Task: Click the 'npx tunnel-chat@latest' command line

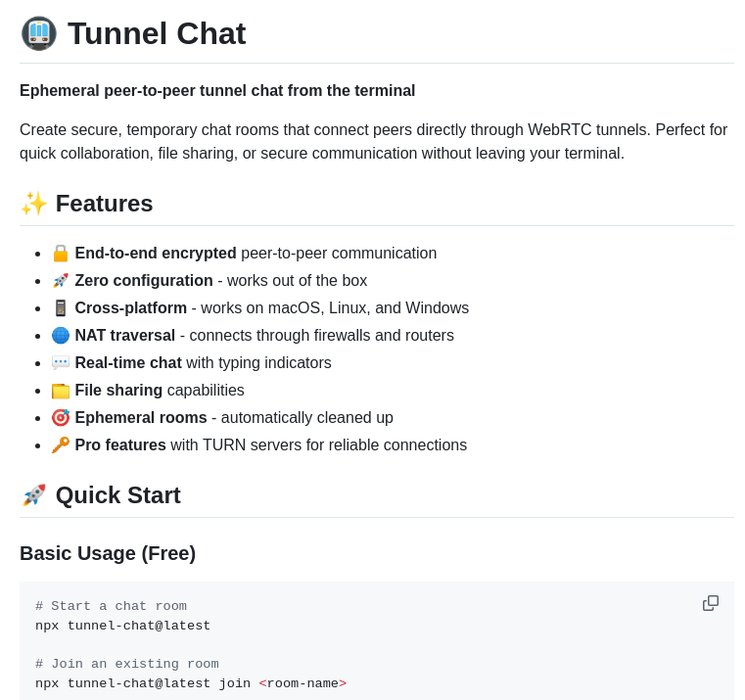Action: 123,626
